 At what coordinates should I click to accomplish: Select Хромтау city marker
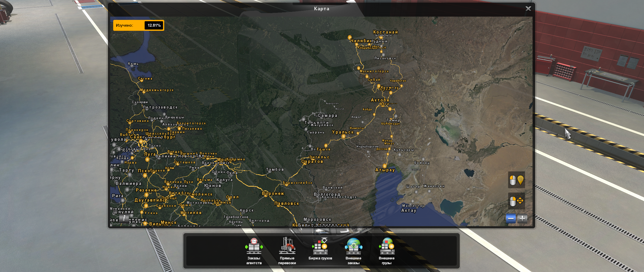click(391, 93)
